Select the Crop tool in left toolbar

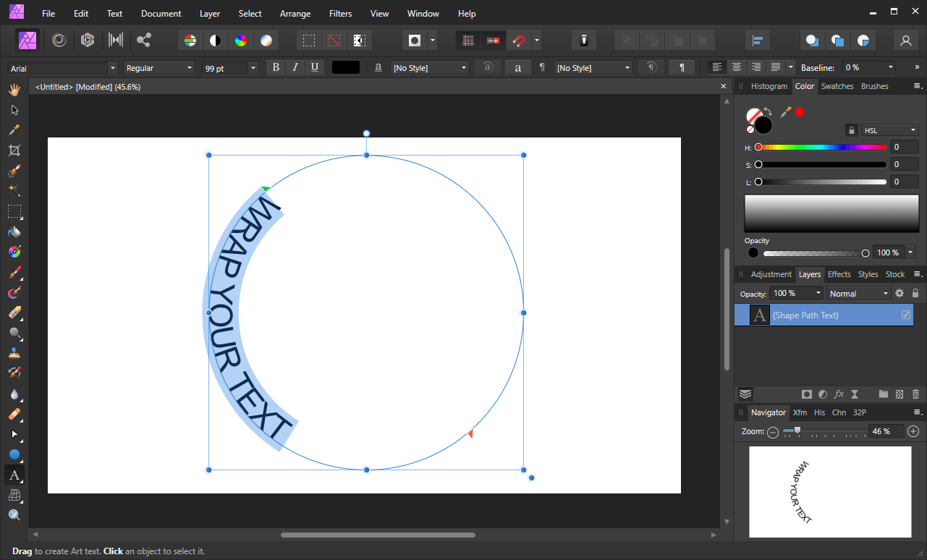coord(14,150)
